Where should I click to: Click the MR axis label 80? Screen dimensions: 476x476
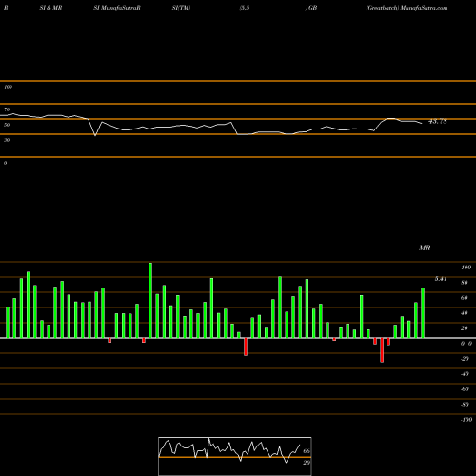tap(465, 283)
